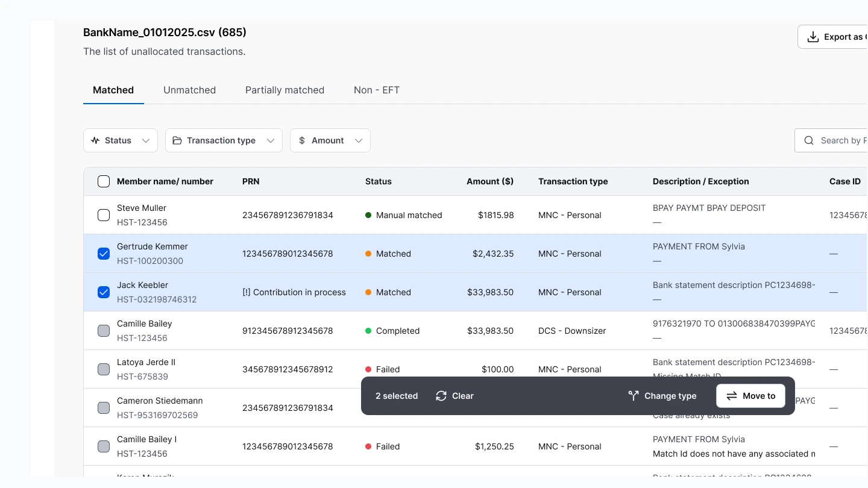Click the $1,250.25 amount cell
Image resolution: width=868 pixels, height=488 pixels.
tap(495, 446)
